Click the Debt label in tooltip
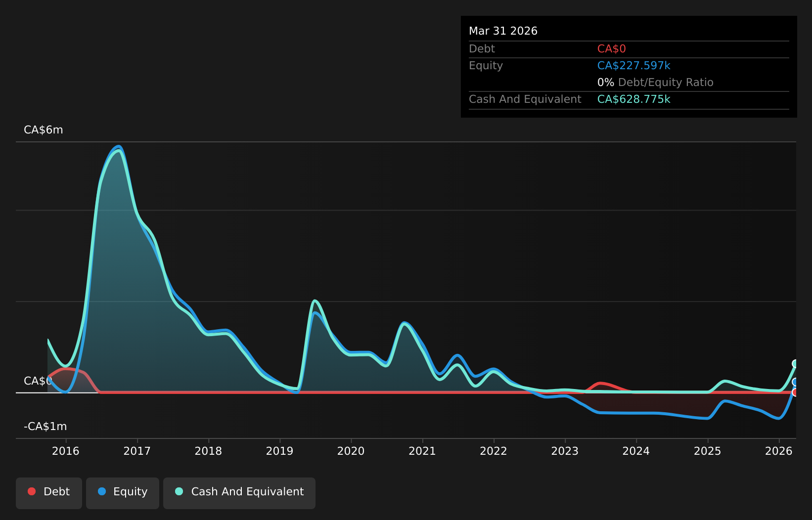Screen dimensions: 812x520 click(x=482, y=49)
